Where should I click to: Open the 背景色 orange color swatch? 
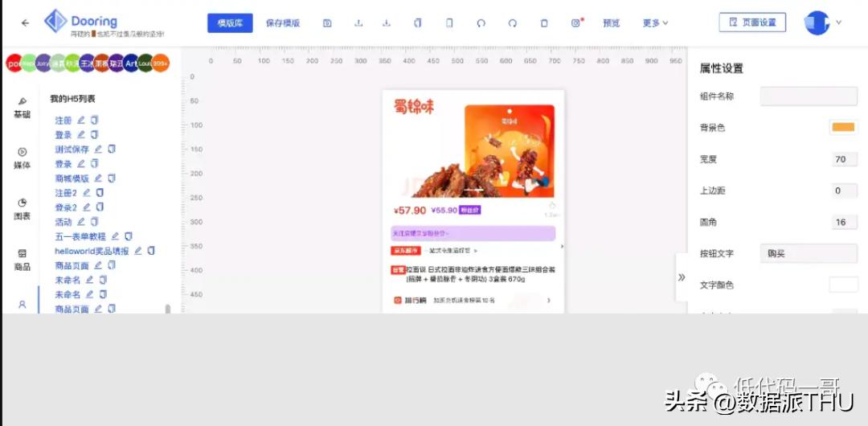click(843, 128)
